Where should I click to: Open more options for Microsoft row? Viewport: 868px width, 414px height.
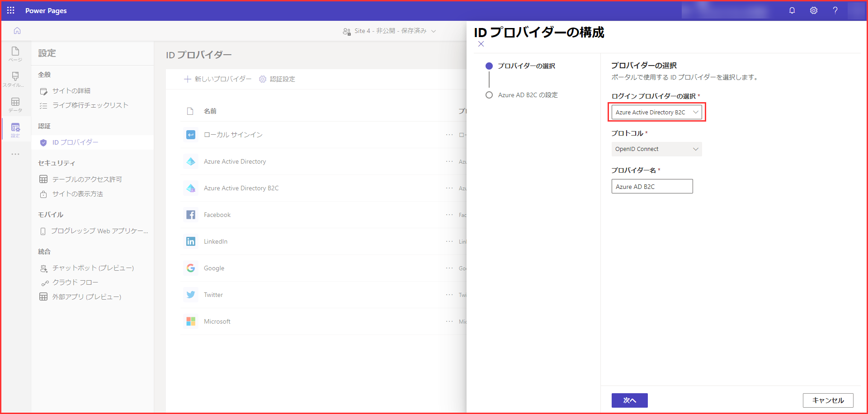point(449,321)
